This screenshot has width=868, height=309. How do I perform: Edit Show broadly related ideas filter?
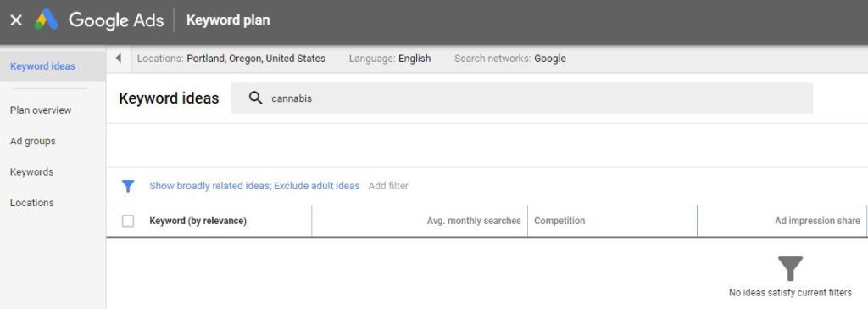pyautogui.click(x=254, y=186)
